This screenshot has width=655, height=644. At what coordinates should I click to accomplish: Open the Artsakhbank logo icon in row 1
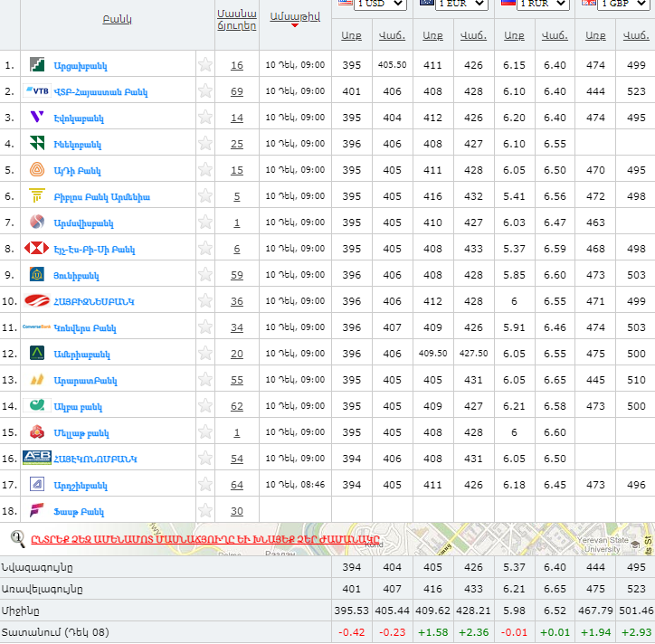pyautogui.click(x=37, y=65)
